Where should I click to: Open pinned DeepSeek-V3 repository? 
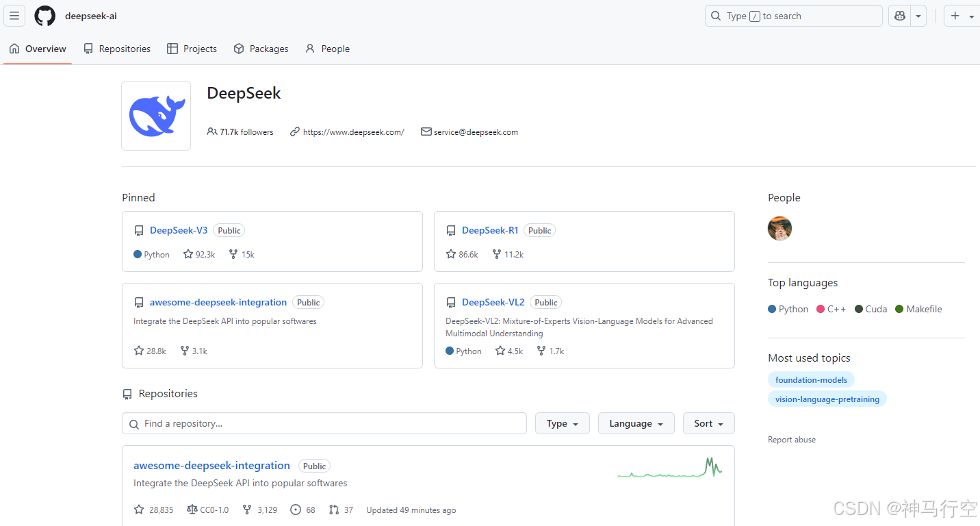(x=179, y=230)
